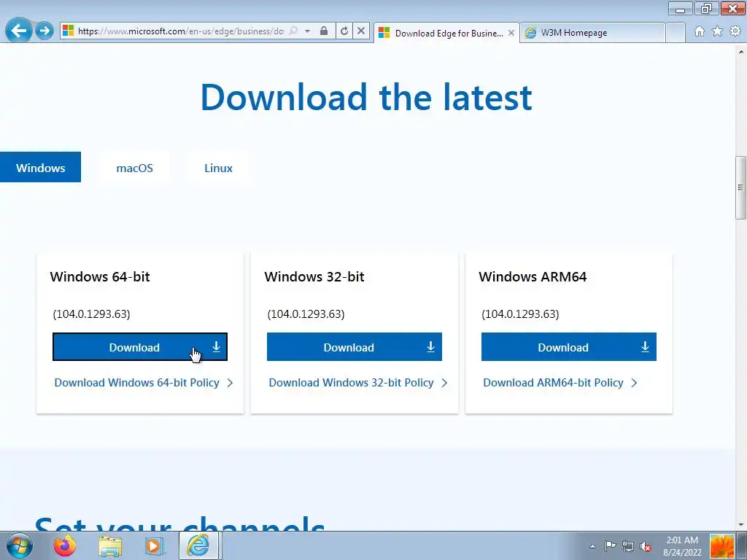The width and height of the screenshot is (747, 560).
Task: View the security lock icon report
Action: 324,31
